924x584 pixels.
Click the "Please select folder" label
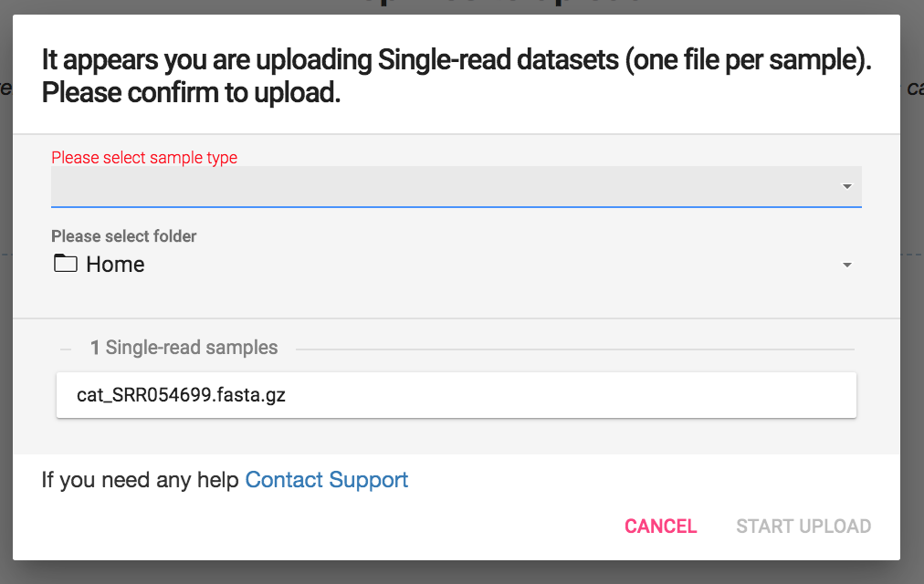click(x=123, y=235)
